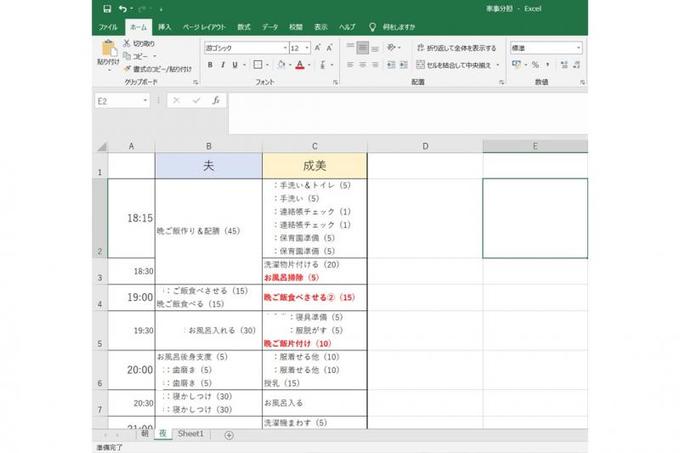Set middle vertical alignment
The image size is (680, 453).
coord(363,47)
